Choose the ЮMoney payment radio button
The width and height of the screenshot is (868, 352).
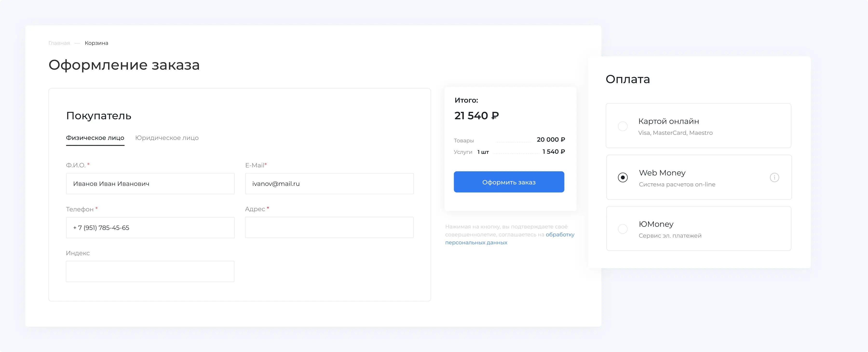[x=622, y=229]
